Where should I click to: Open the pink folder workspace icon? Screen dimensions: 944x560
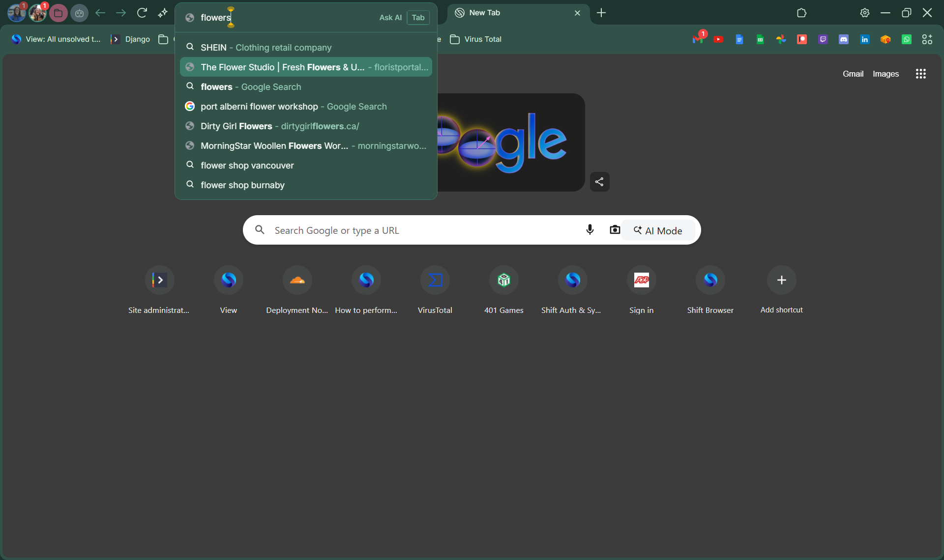click(x=59, y=13)
